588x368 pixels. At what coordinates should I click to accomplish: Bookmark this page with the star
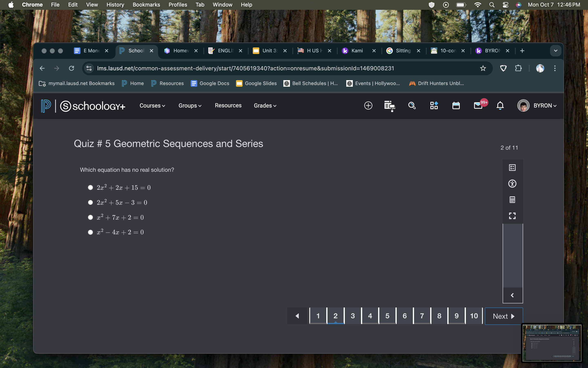[483, 68]
